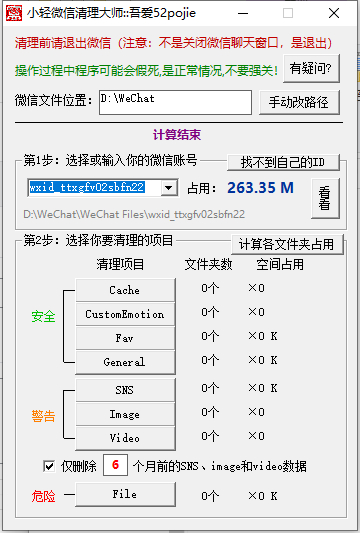
Task: Minimize the 小轻微信清理大师 window
Action: pyautogui.click(x=243, y=14)
